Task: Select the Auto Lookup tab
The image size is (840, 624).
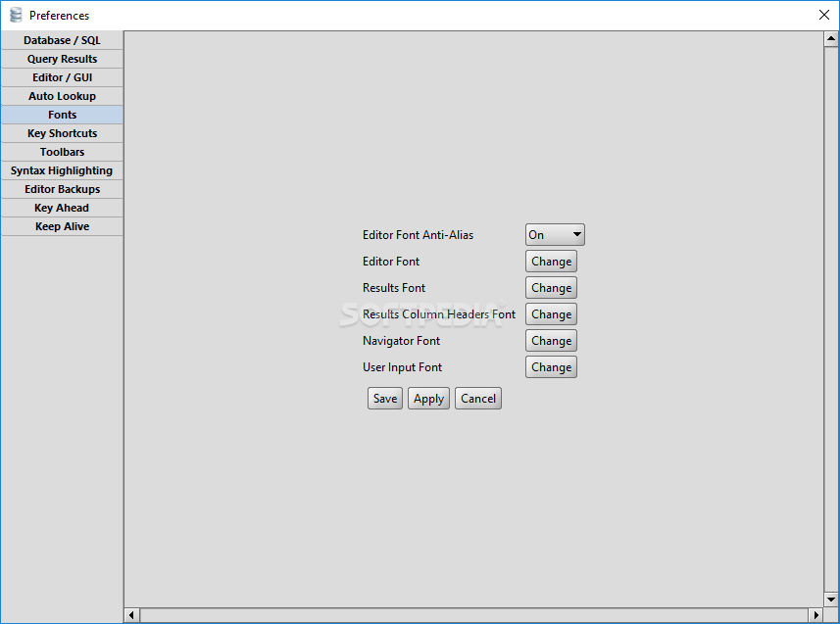Action: (62, 96)
